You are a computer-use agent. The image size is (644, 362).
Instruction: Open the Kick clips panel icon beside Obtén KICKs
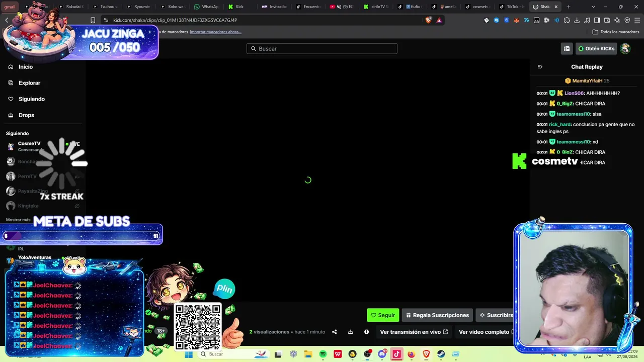(567, 49)
